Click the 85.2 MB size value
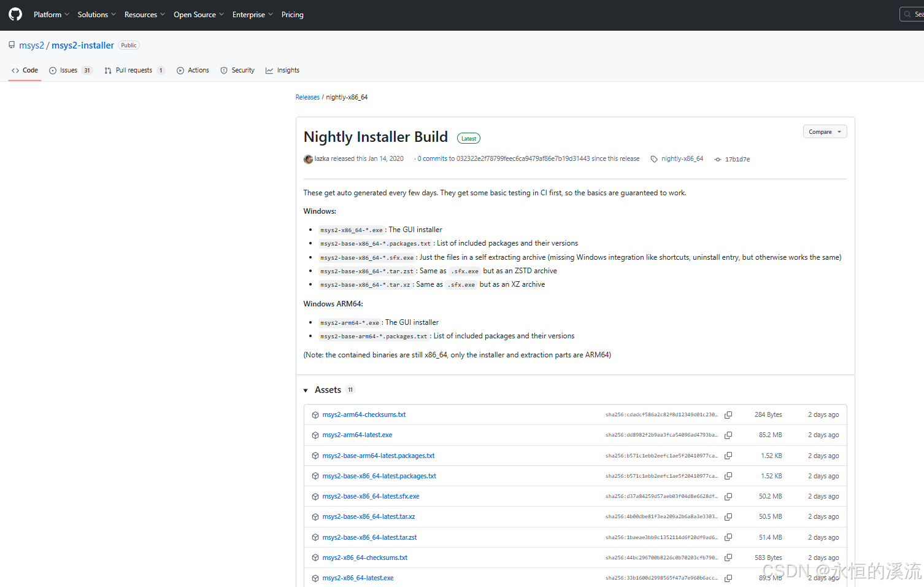This screenshot has height=587, width=924. click(770, 435)
